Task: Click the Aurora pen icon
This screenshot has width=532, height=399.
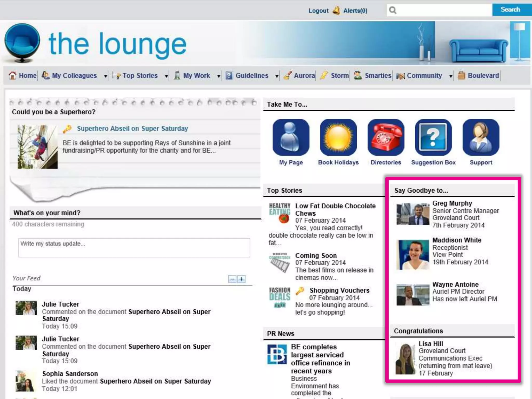Action: click(287, 75)
